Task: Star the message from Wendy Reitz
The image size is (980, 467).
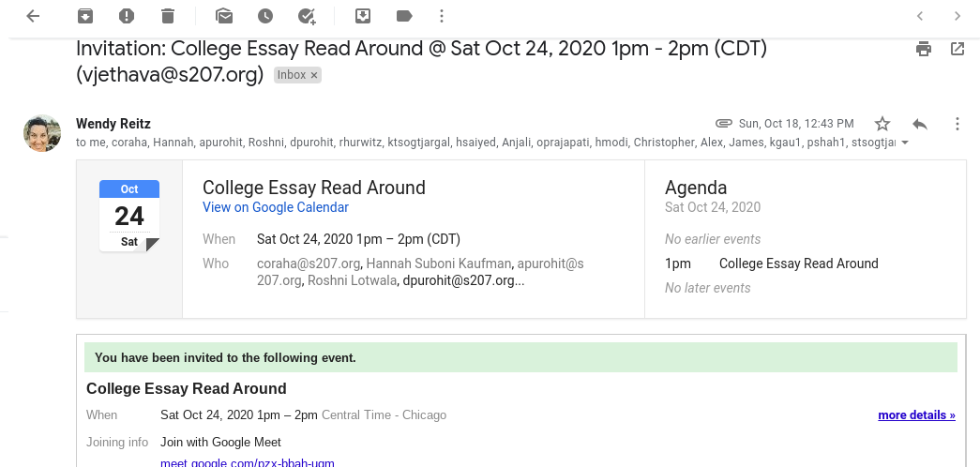Action: pyautogui.click(x=882, y=124)
